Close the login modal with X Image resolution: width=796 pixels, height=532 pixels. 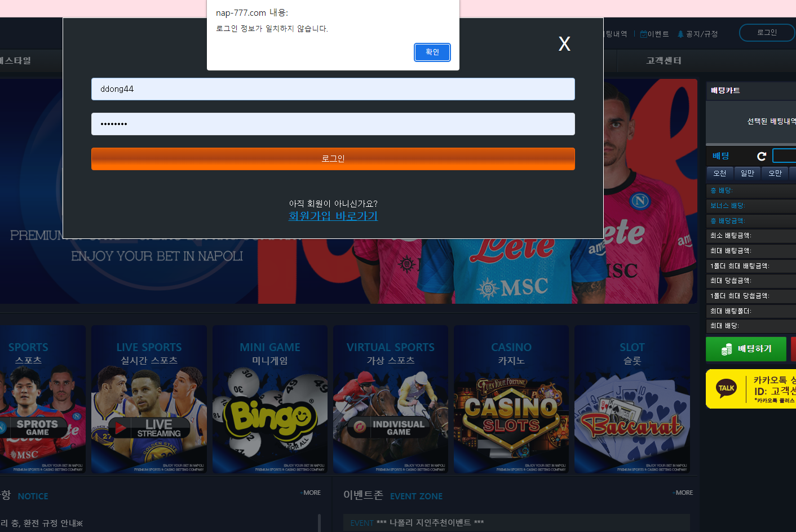564,44
